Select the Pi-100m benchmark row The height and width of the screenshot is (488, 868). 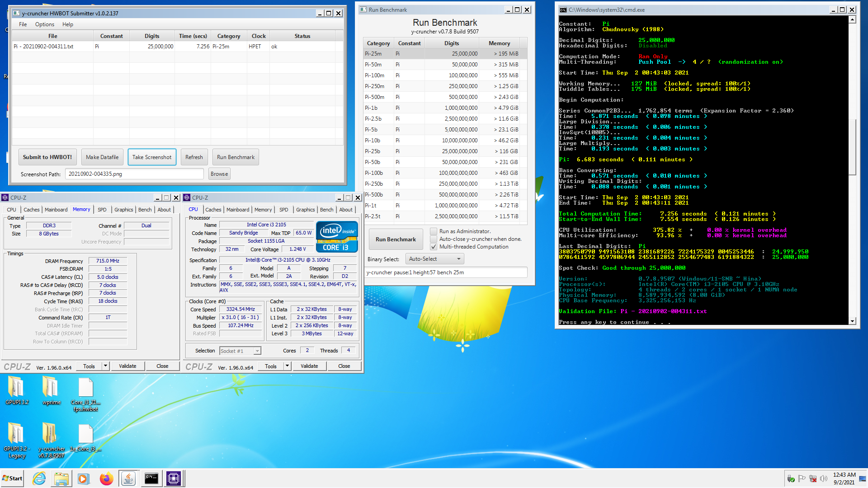pos(445,75)
